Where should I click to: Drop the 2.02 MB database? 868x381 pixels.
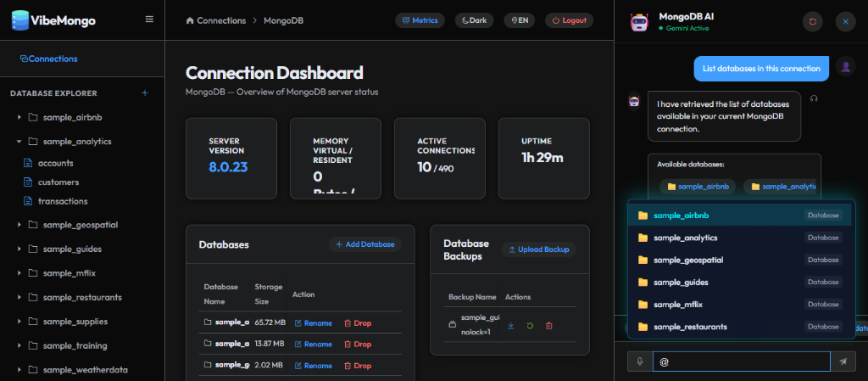pos(358,366)
